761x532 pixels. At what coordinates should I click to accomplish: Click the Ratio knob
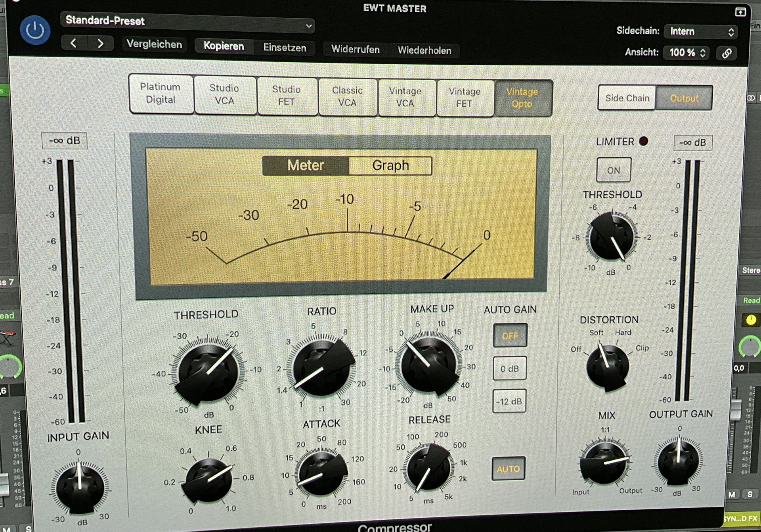click(322, 369)
